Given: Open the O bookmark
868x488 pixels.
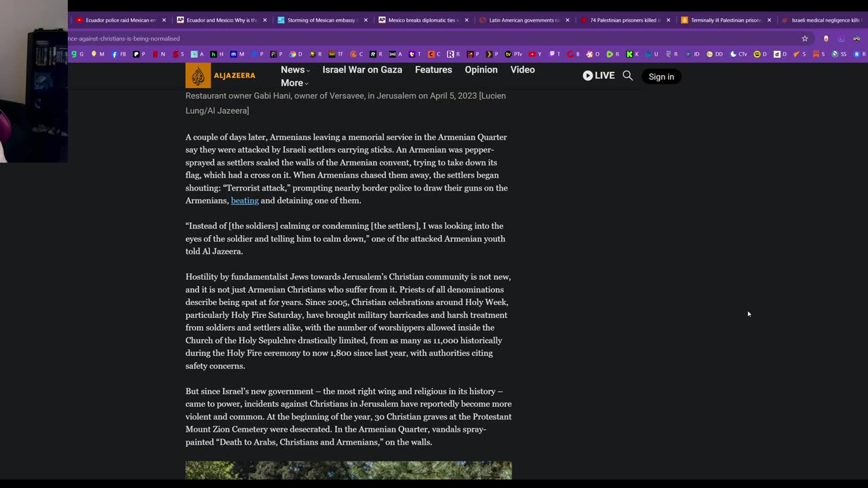Looking at the screenshot, I should coord(593,54).
